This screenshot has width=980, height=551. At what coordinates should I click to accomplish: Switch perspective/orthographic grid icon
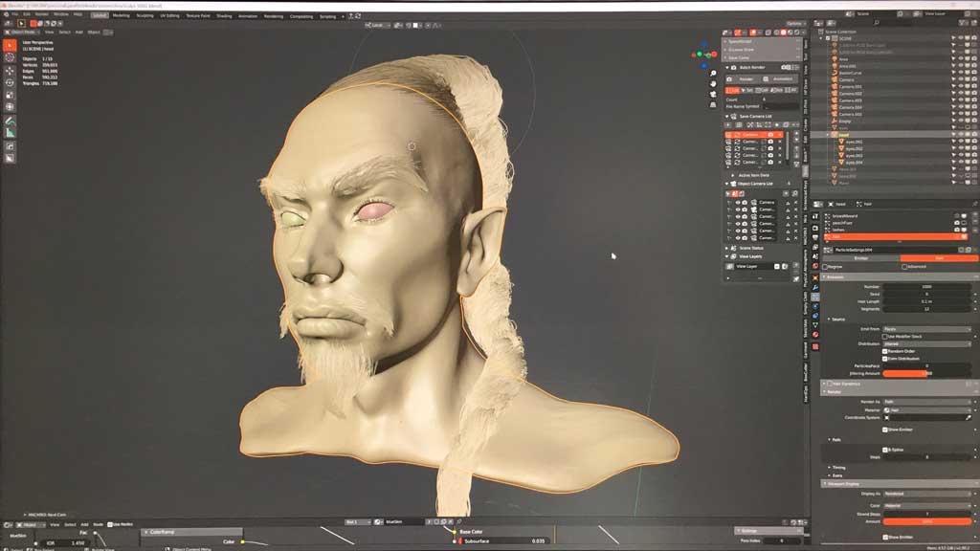point(713,104)
